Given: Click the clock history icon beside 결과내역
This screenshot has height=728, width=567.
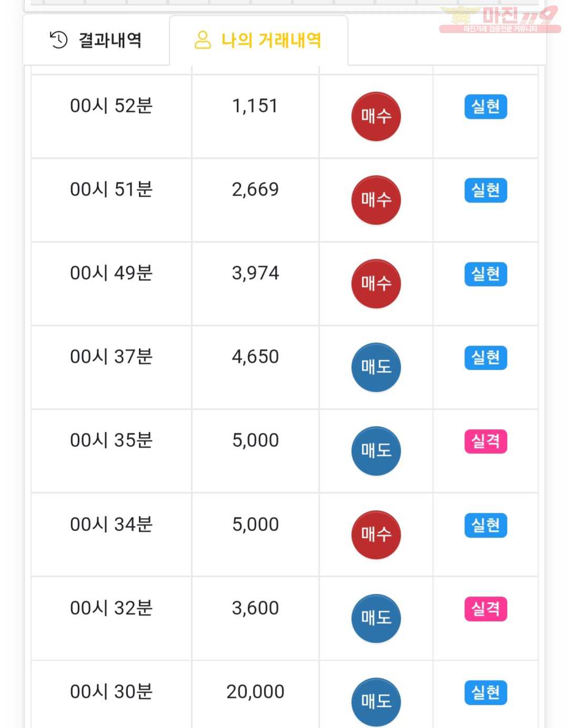Looking at the screenshot, I should [x=58, y=39].
